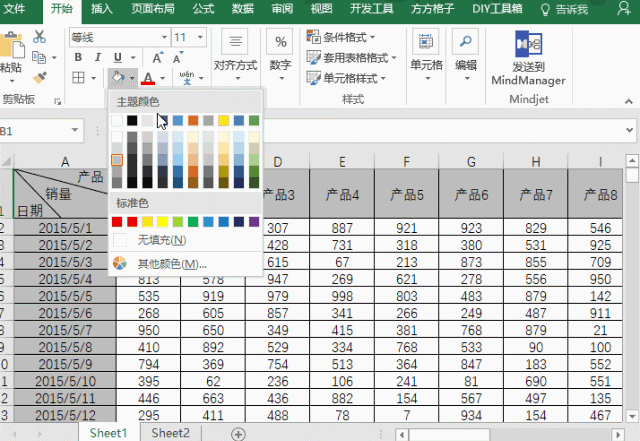Open the underline style dropdown arrow
This screenshot has width=640, height=441.
133,58
